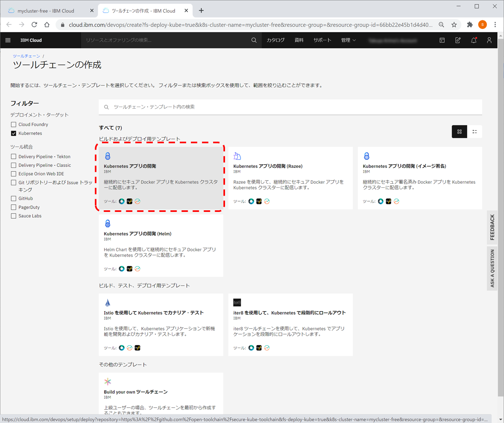This screenshot has width=504, height=423.
Task: Open the IBM Cloud hamburger navigation menu
Action: (x=8, y=40)
